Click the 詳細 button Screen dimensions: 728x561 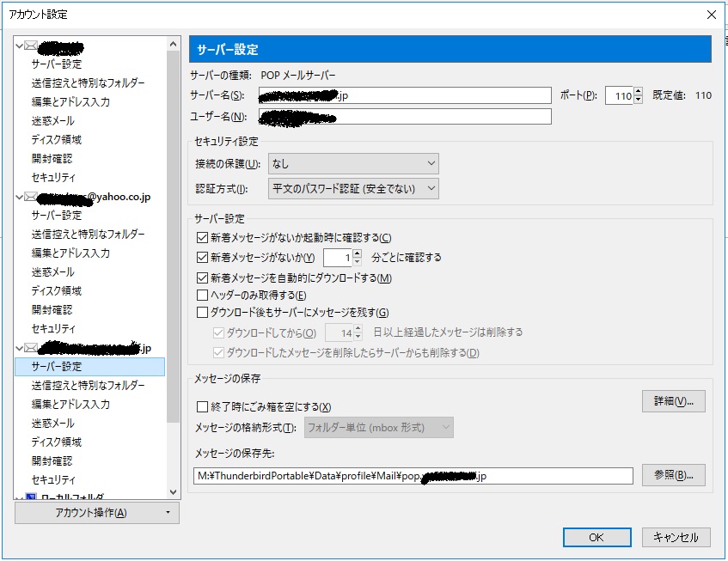point(673,401)
